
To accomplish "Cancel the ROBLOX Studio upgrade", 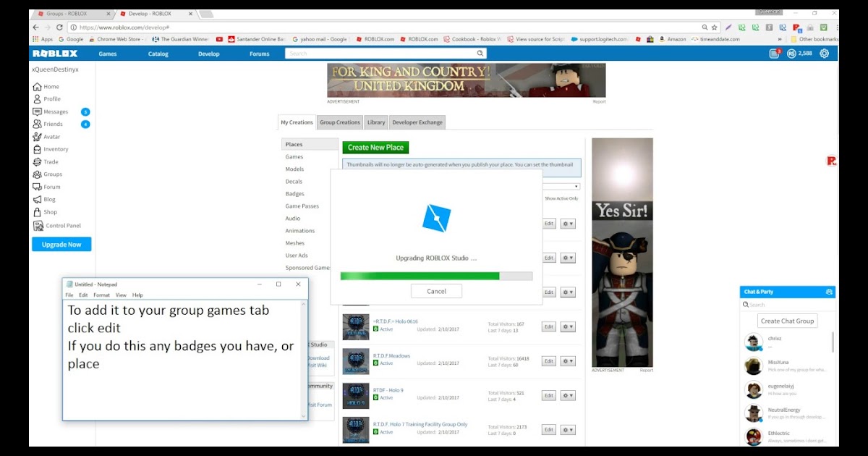I will click(x=436, y=291).
